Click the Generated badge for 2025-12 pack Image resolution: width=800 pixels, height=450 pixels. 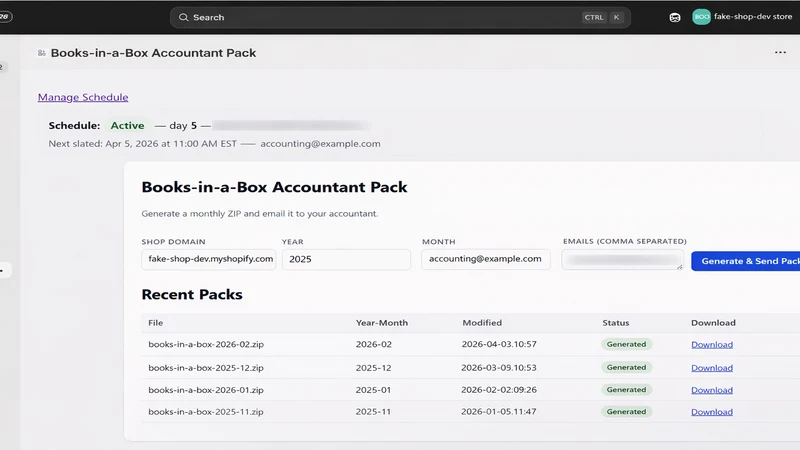[627, 367]
